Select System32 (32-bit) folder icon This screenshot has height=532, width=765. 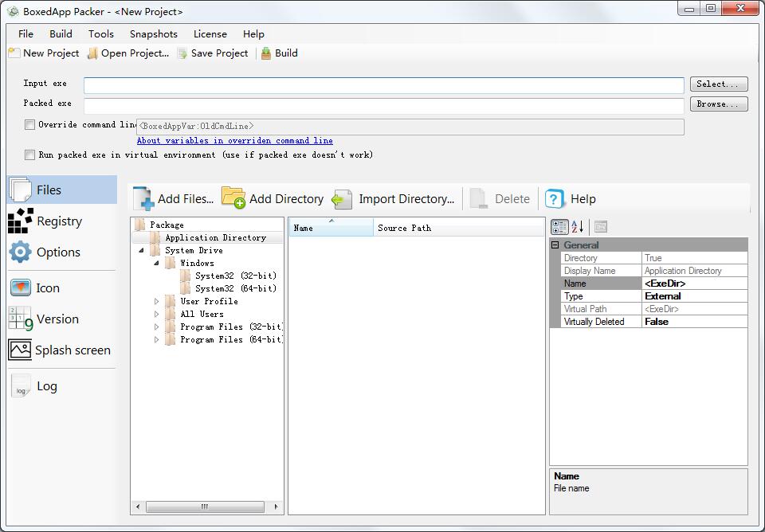pos(186,276)
